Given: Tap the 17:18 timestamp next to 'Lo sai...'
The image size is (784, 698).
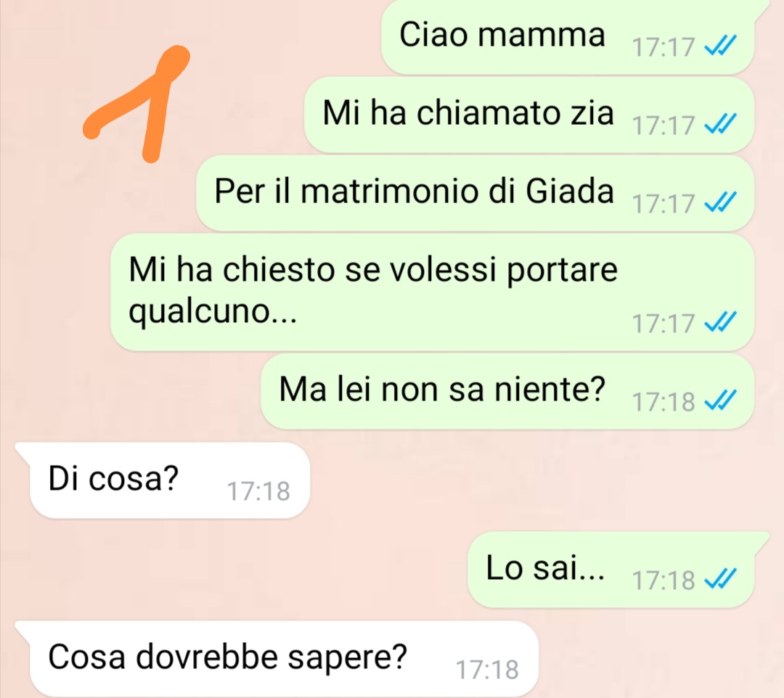Looking at the screenshot, I should pyautogui.click(x=663, y=580).
